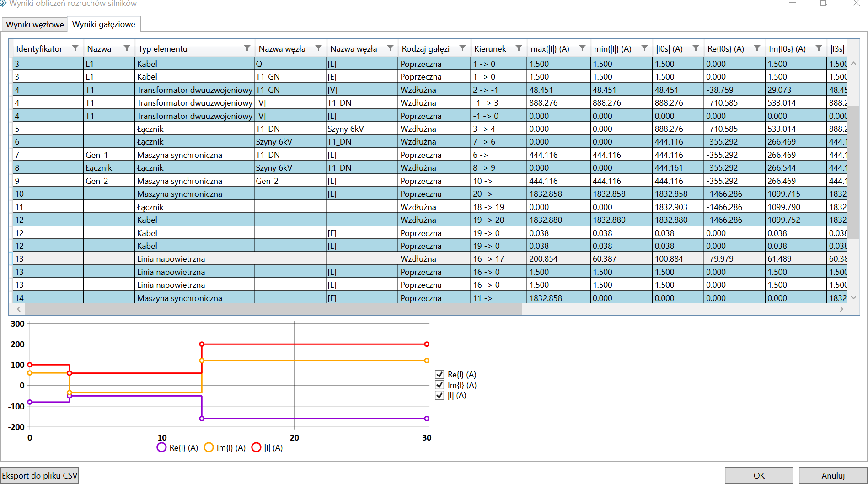Image resolution: width=868 pixels, height=484 pixels.
Task: Open filter for Typ elementu column
Action: pyautogui.click(x=247, y=48)
